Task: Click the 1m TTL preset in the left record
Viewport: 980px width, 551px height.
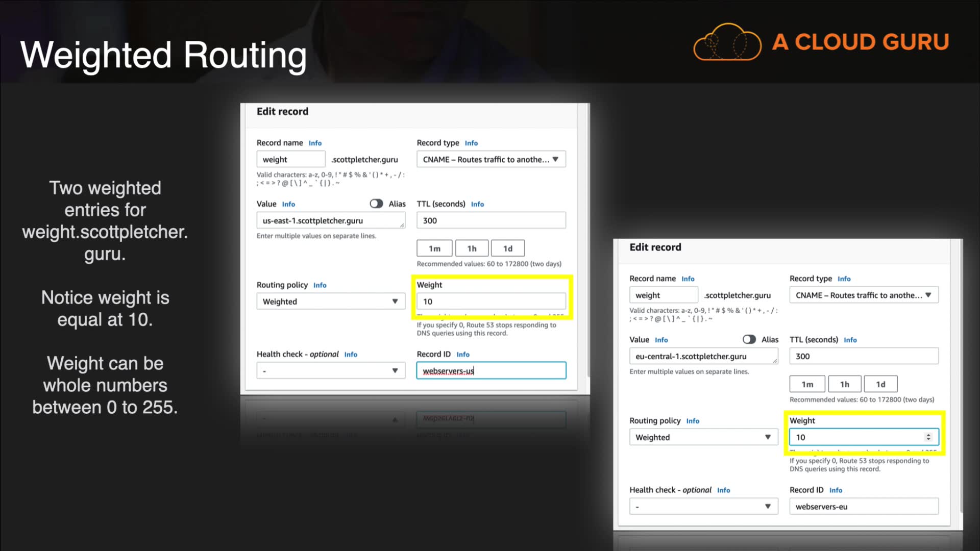Action: tap(434, 248)
